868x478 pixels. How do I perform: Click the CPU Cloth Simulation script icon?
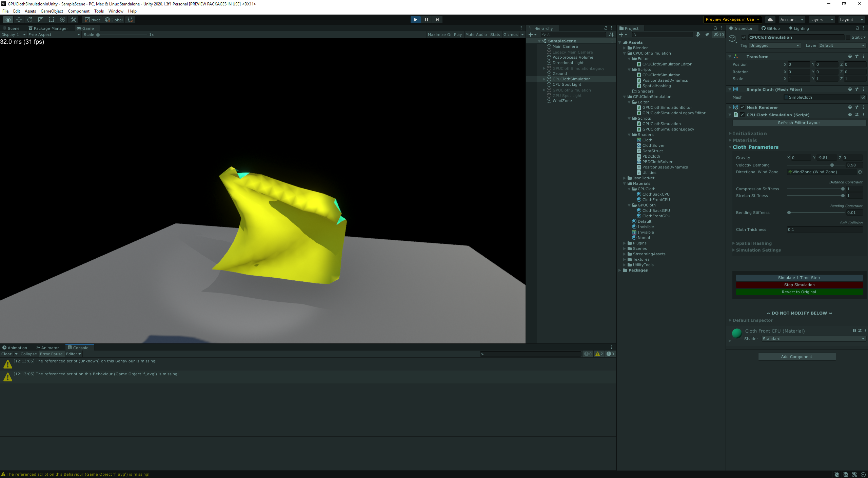[734, 115]
